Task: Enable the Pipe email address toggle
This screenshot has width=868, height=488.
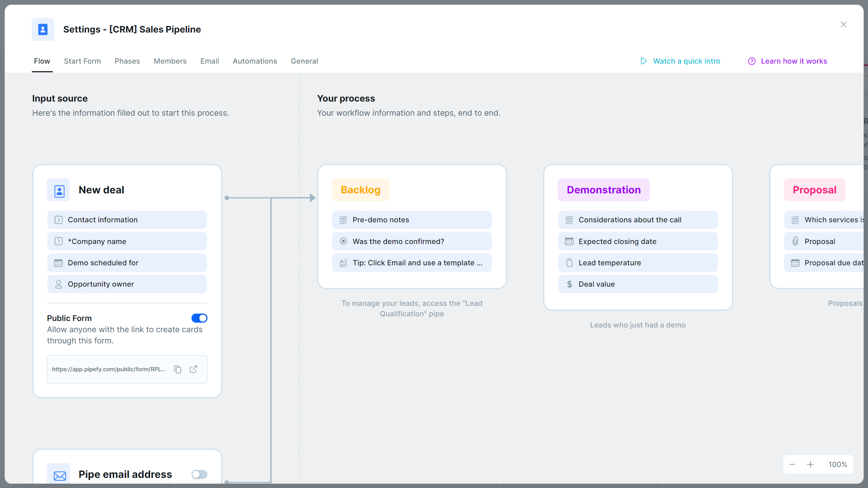Action: pyautogui.click(x=199, y=474)
